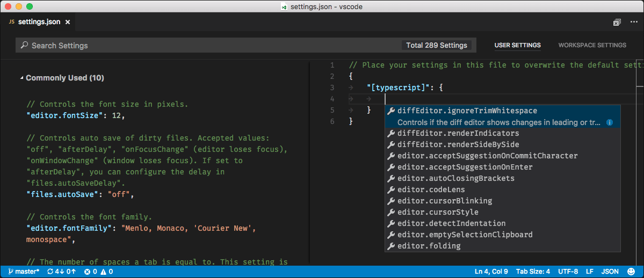
Task: Close the settings.json tab
Action: (x=67, y=23)
